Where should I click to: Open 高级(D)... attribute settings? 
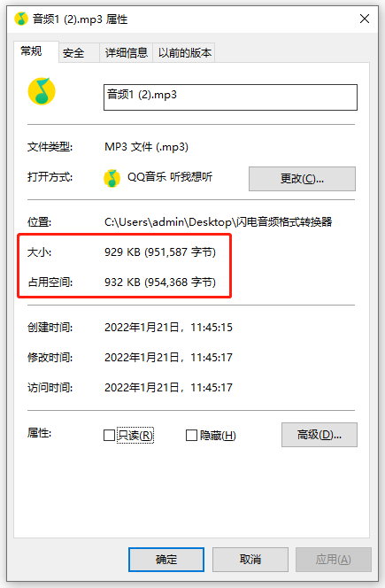coord(320,435)
